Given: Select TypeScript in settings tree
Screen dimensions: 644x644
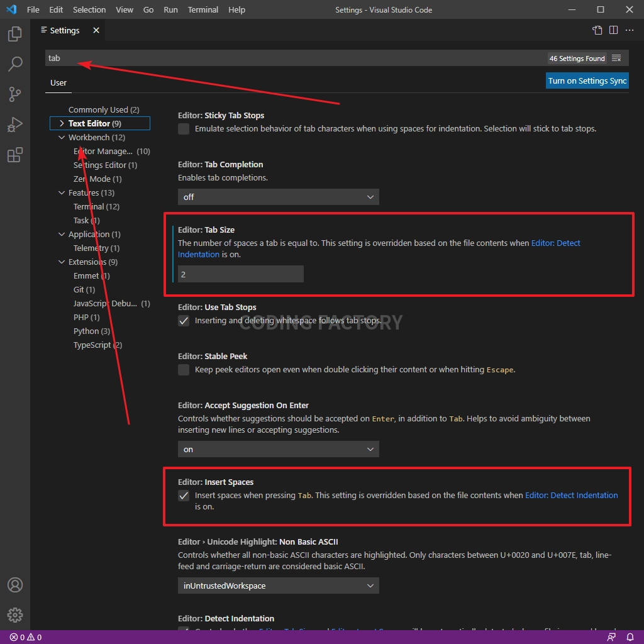Looking at the screenshot, I should [x=97, y=345].
